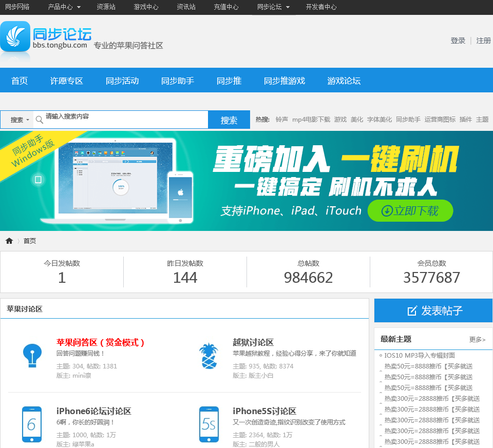493x448 pixels.
Task: Click the Tongbu forum logo icon
Action: (15, 36)
